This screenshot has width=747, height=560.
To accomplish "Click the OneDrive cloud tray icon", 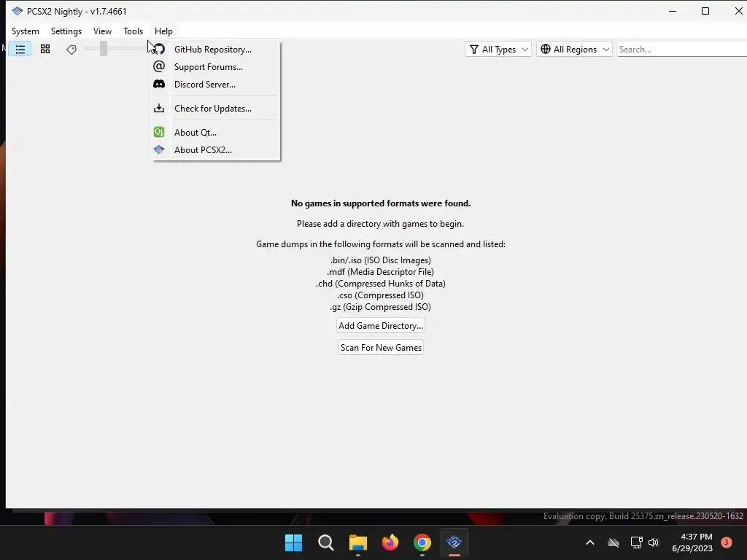I will coord(614,542).
